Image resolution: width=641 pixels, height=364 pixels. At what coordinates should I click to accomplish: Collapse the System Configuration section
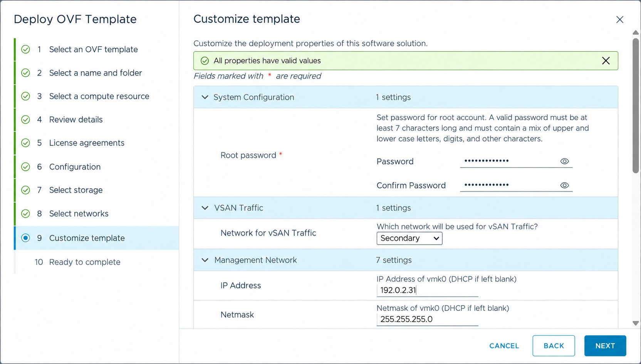(205, 97)
